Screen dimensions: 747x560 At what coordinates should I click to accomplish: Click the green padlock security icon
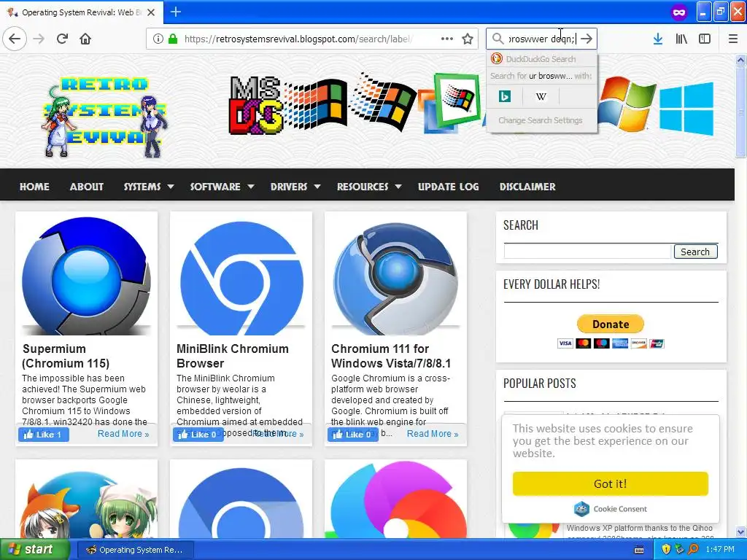click(173, 39)
